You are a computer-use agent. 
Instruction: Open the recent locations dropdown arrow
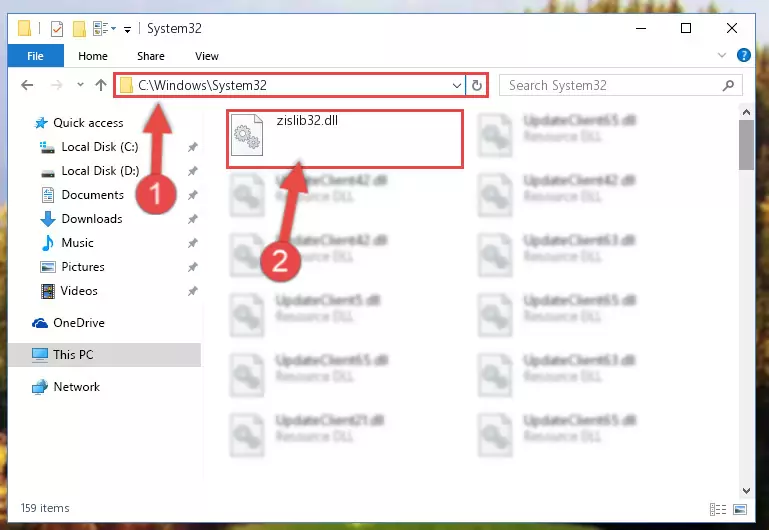80,85
